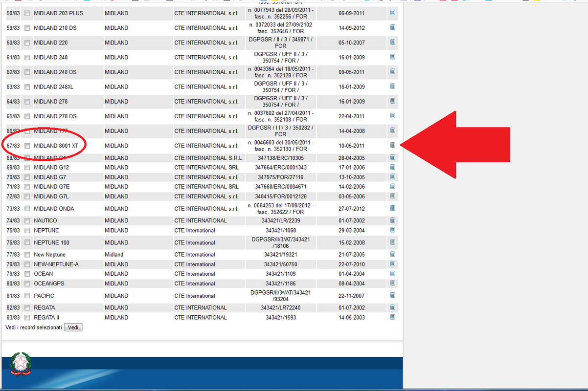Tick checkbox for MIDLAND 210 DS
588x391 pixels.
(x=27, y=28)
